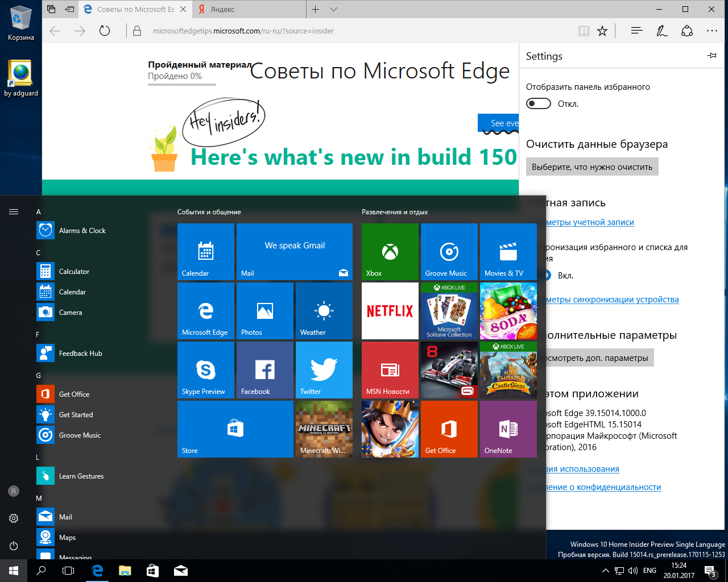Open Task View on the taskbar
Image resolution: width=728 pixels, height=582 pixels.
[x=68, y=571]
